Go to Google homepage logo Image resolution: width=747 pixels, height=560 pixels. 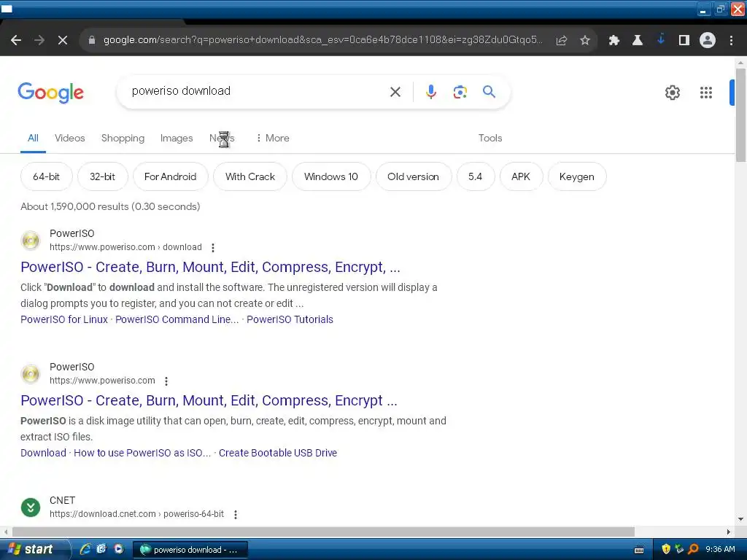(51, 93)
